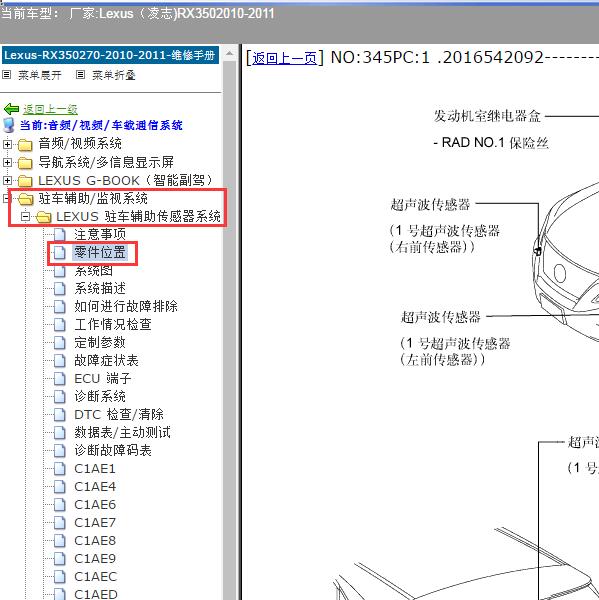Open the 零件位置 page
The height and width of the screenshot is (600, 599).
(100, 253)
